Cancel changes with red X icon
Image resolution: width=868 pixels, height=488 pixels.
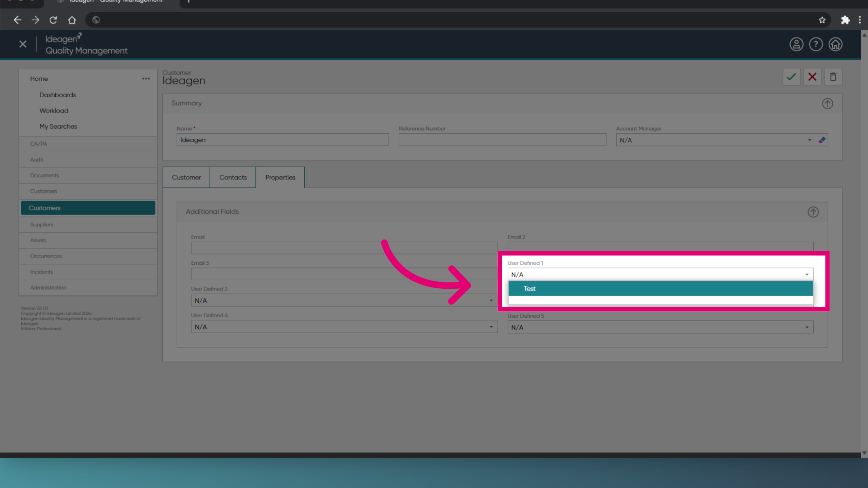pos(812,77)
